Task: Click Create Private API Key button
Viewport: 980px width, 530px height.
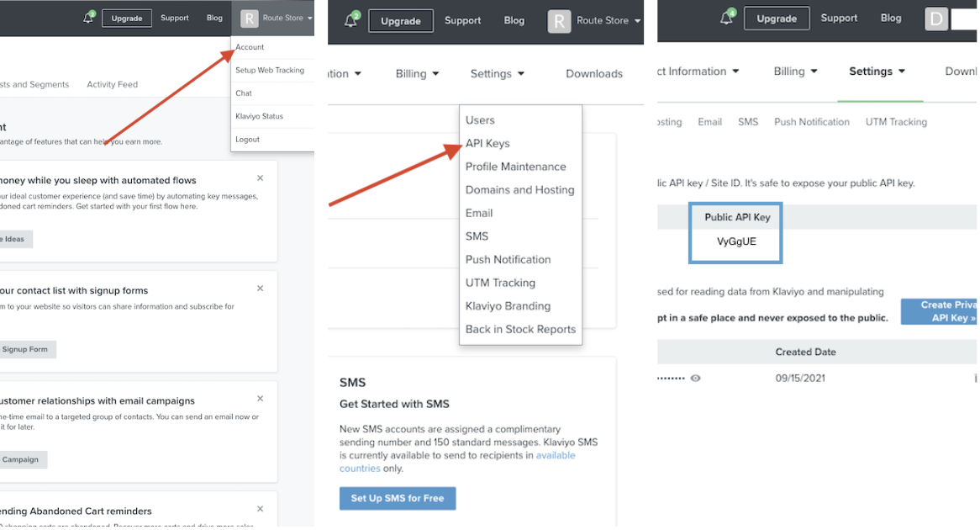Action: (940, 311)
